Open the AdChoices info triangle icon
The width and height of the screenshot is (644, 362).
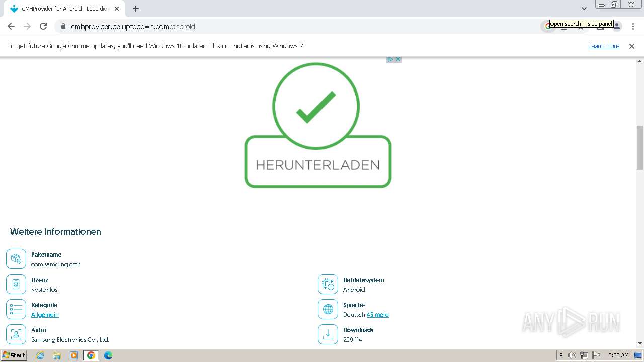click(x=390, y=59)
